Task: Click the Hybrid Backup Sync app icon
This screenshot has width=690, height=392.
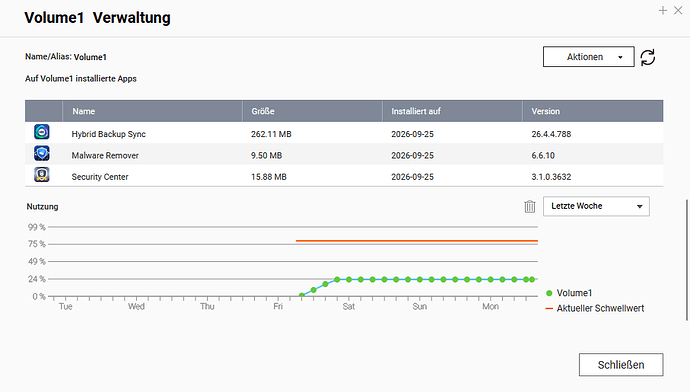Action: tap(42, 132)
